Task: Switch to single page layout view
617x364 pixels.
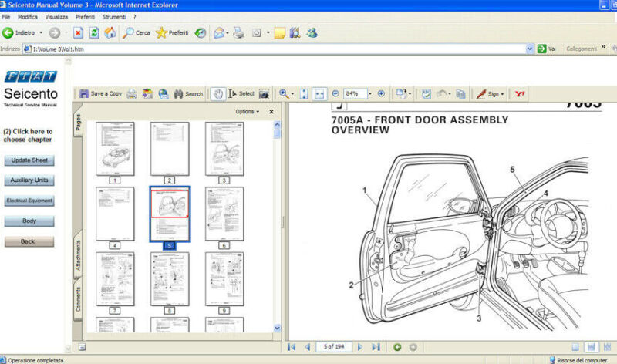Action: point(575,347)
